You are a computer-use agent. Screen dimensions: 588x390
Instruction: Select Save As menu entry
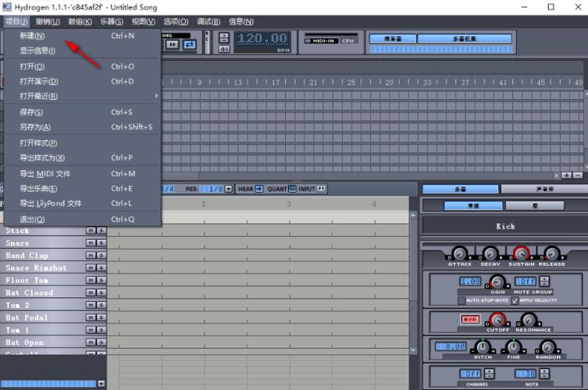click(83, 127)
